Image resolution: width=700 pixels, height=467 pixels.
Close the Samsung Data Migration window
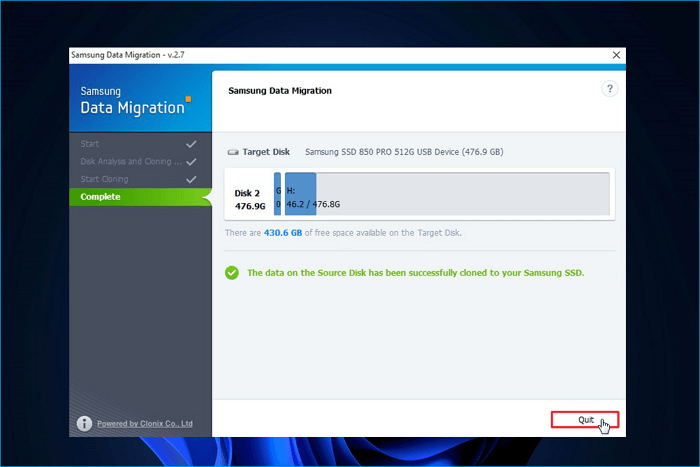(616, 55)
